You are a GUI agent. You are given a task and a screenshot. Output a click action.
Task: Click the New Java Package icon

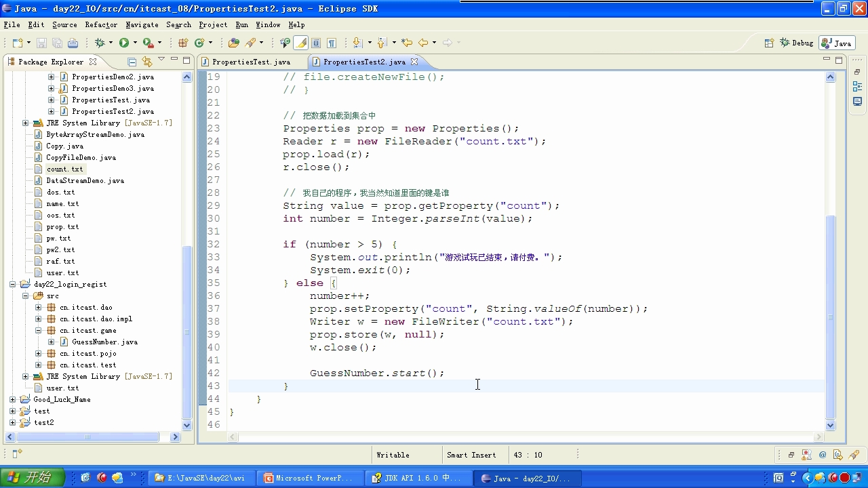182,43
